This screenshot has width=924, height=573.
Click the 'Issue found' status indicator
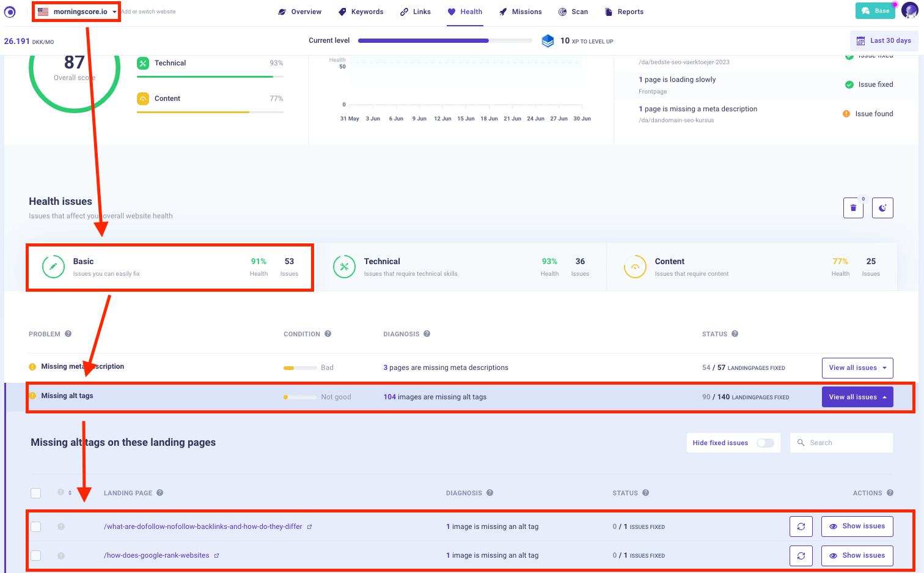point(868,114)
